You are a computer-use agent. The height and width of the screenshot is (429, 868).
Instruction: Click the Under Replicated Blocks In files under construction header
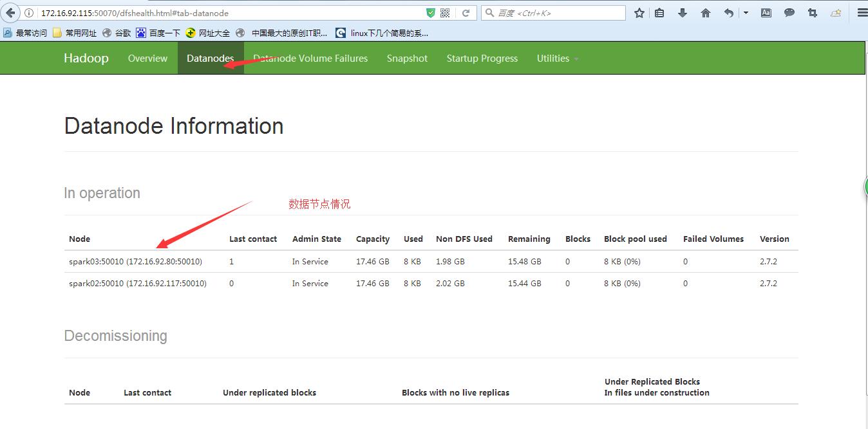point(657,387)
